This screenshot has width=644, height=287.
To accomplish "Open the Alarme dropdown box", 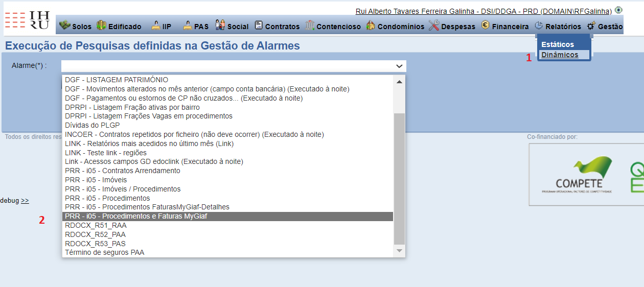I will [234, 66].
